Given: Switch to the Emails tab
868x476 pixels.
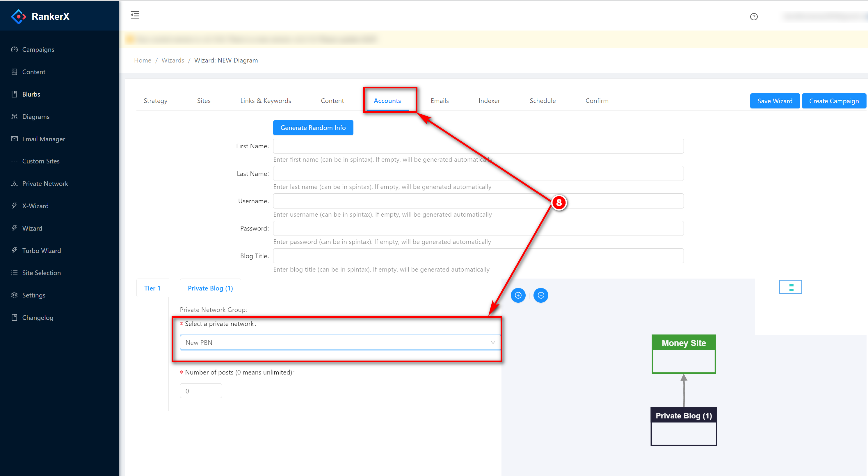Looking at the screenshot, I should coord(440,101).
